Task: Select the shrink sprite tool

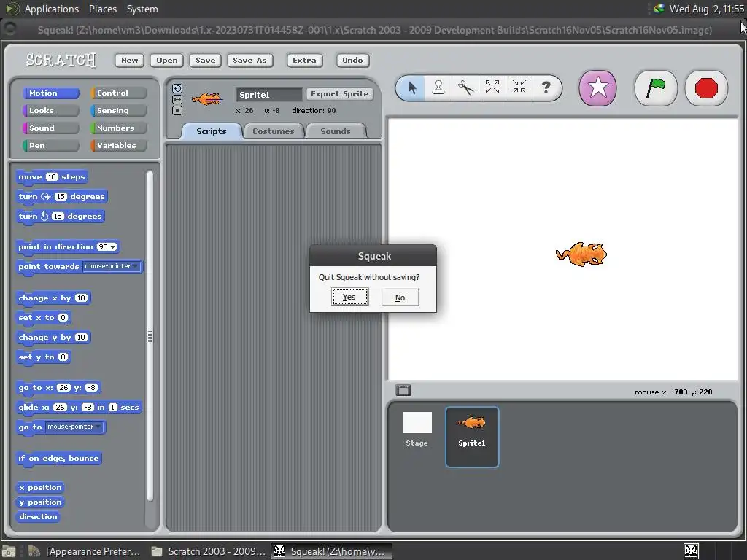Action: pos(519,87)
